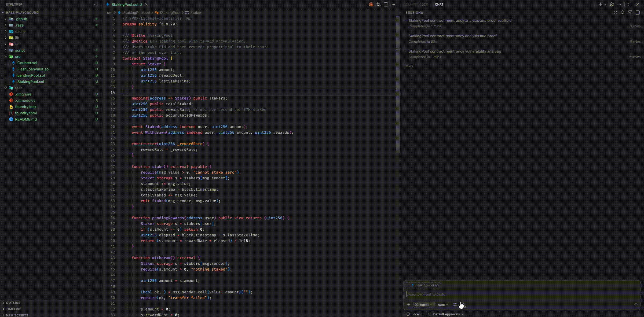
Task: Maximize the chat panel size
Action: click(x=630, y=5)
